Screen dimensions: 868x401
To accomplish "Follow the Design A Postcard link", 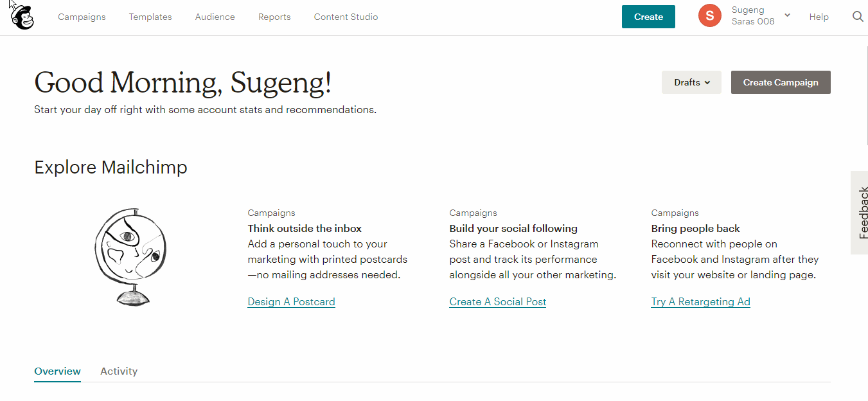I will [x=291, y=301].
